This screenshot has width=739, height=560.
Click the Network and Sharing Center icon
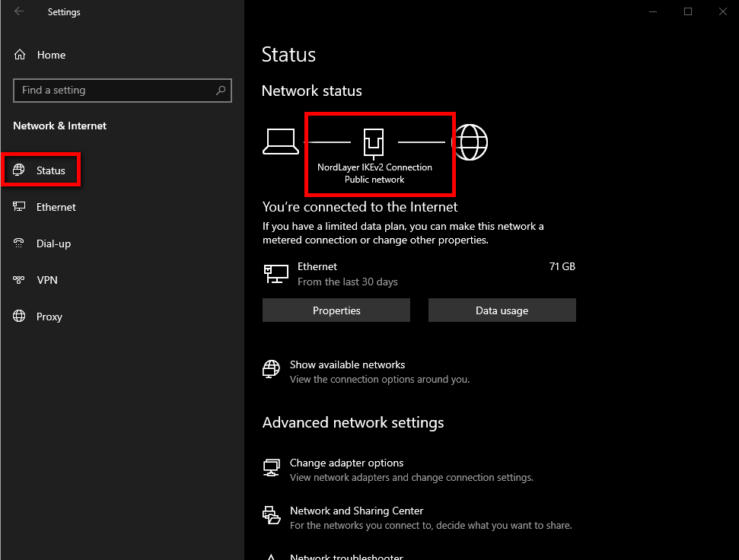click(271, 515)
